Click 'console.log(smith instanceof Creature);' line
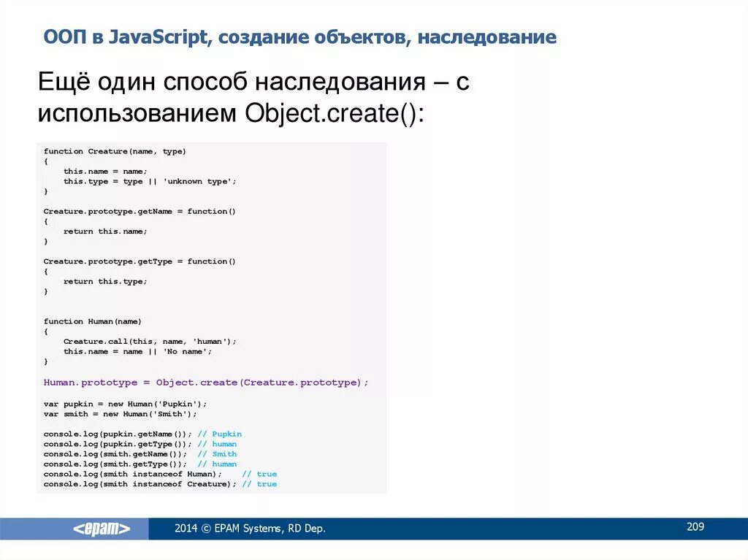The image size is (748, 560). (140, 484)
